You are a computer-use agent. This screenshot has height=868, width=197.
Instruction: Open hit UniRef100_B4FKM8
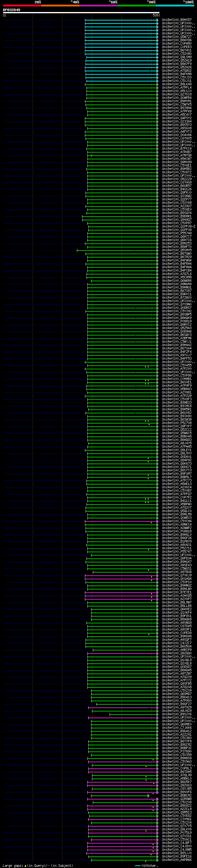click(176, 74)
